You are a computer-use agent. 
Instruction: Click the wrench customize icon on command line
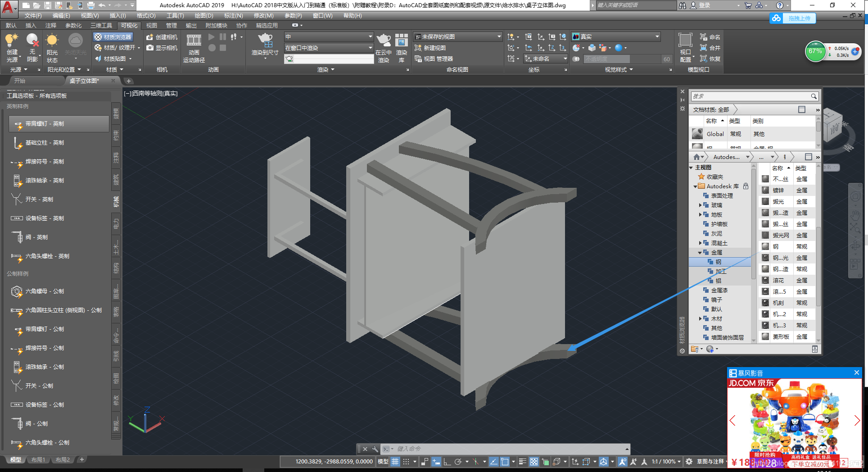coord(375,449)
